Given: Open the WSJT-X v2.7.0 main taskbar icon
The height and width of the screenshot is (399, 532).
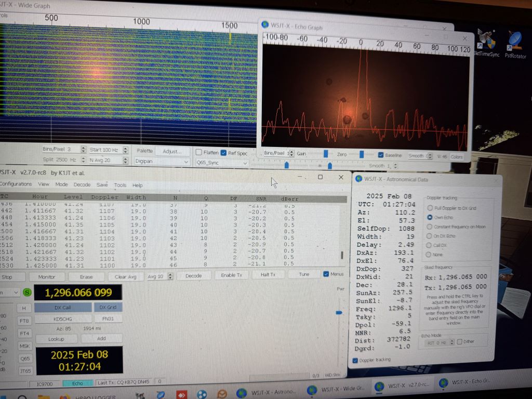Looking at the screenshot, I should coord(379,387).
